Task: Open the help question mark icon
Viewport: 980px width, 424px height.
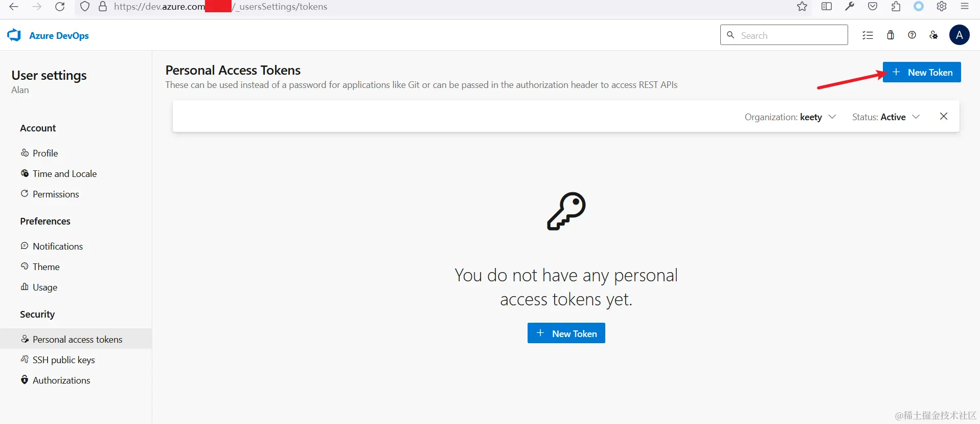Action: [x=912, y=35]
